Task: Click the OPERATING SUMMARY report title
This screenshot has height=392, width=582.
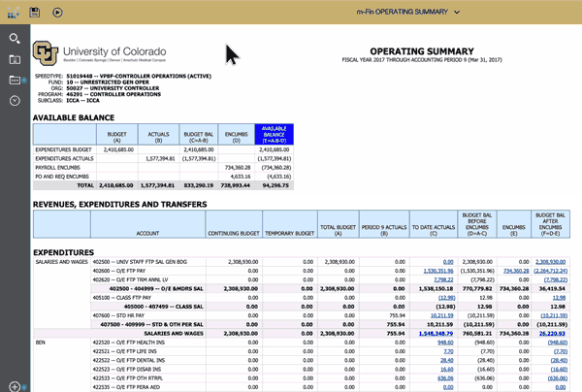Action: pyautogui.click(x=422, y=51)
